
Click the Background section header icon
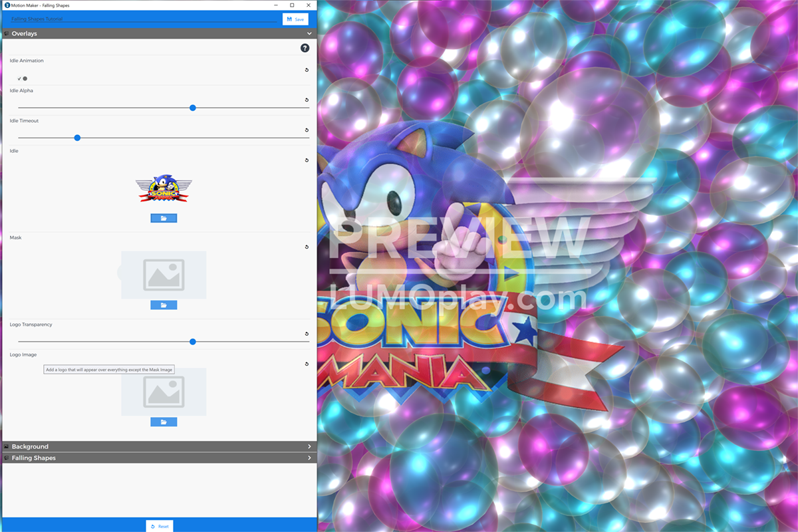click(7, 447)
